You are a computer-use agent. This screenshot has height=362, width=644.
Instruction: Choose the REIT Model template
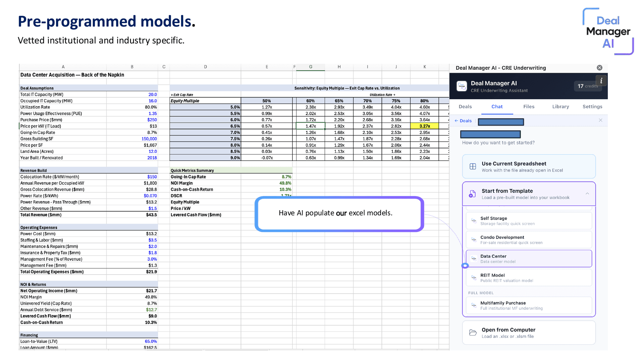tap(529, 278)
